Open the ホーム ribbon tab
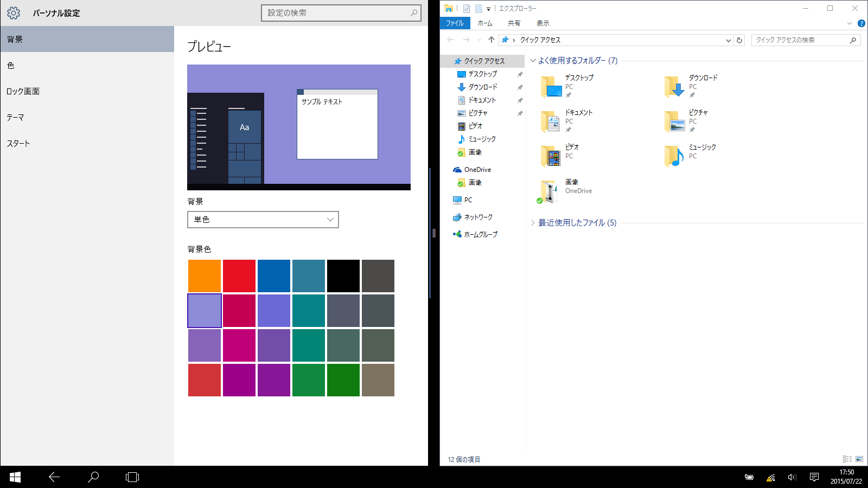 pyautogui.click(x=485, y=23)
